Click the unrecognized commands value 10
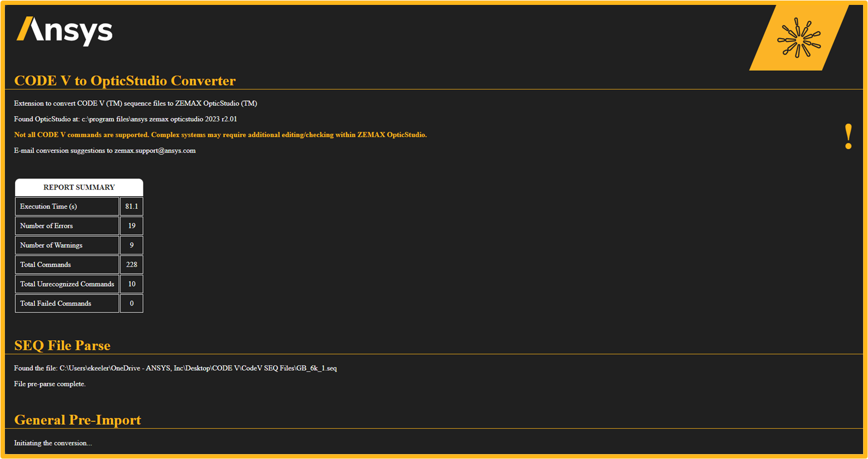This screenshot has height=459, width=868. point(131,284)
